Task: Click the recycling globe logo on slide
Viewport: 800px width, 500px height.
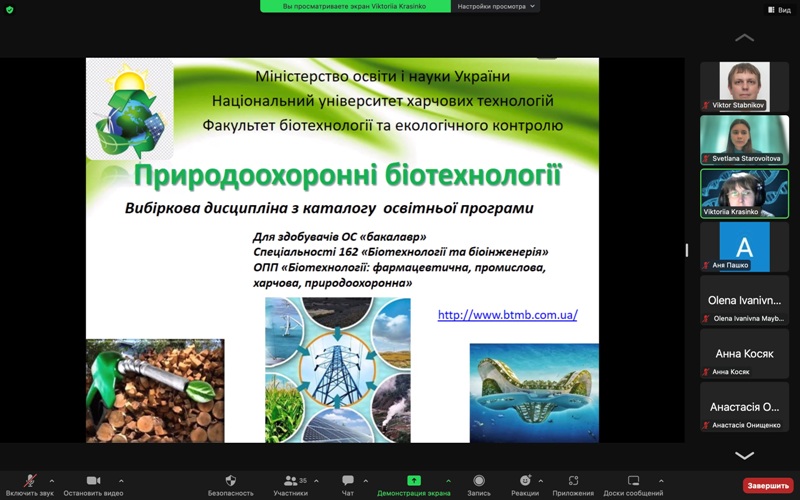Action: coord(130,109)
